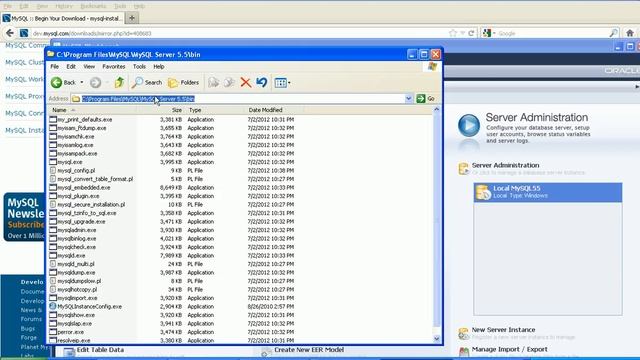Select Local MySQL55 server instance in Workbench

pyautogui.click(x=548, y=192)
